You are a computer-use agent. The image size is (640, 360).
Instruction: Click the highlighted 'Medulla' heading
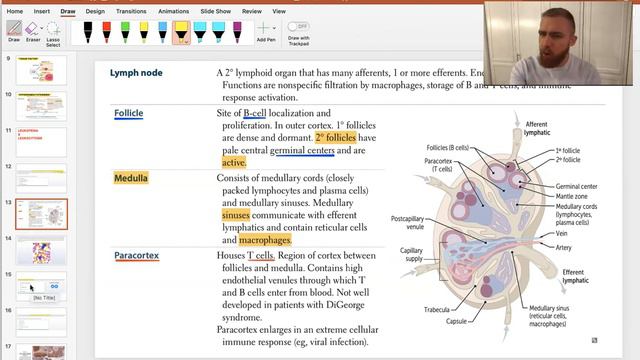131,178
